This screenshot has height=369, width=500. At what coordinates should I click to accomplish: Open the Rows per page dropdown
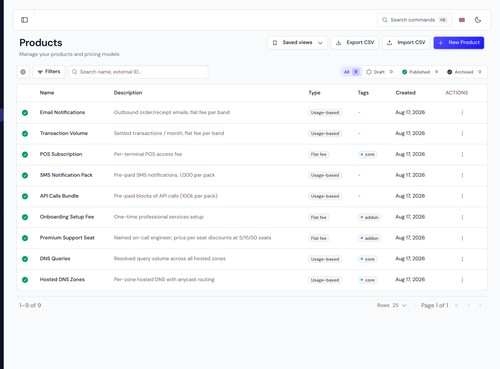point(399,305)
